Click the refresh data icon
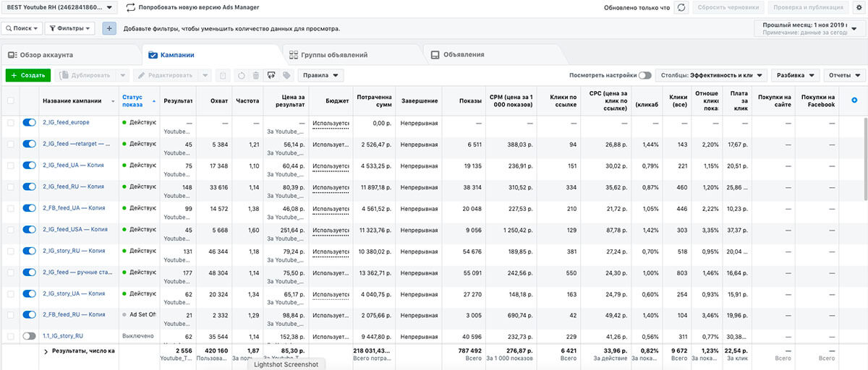 tap(681, 8)
